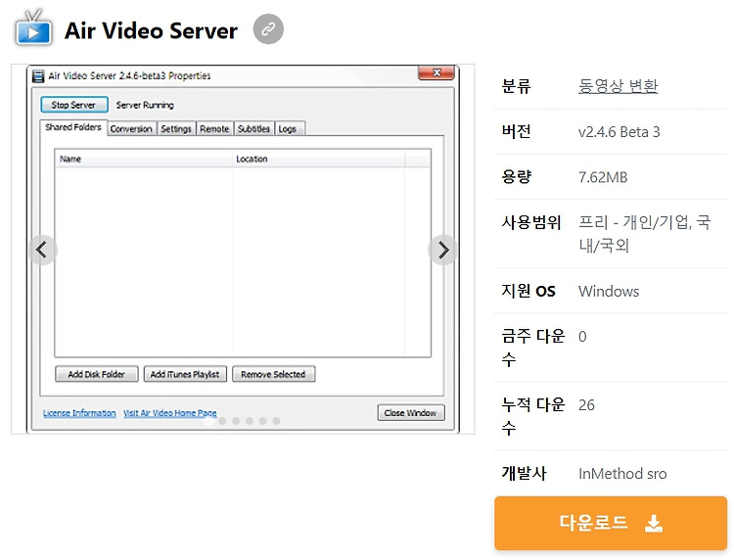Click the 다운로드 download button

611,523
